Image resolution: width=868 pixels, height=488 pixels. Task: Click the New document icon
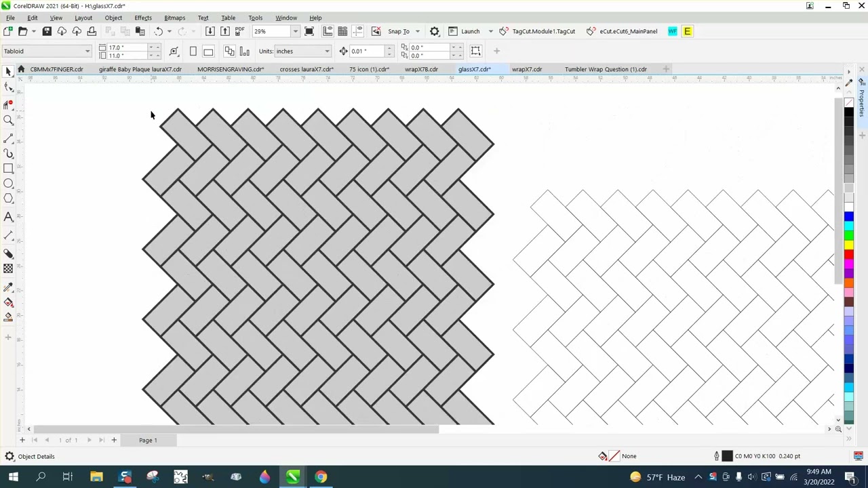(x=8, y=31)
